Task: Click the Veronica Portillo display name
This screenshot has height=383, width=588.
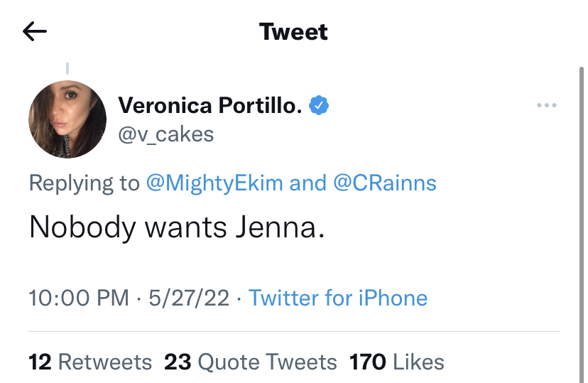Action: tap(210, 105)
